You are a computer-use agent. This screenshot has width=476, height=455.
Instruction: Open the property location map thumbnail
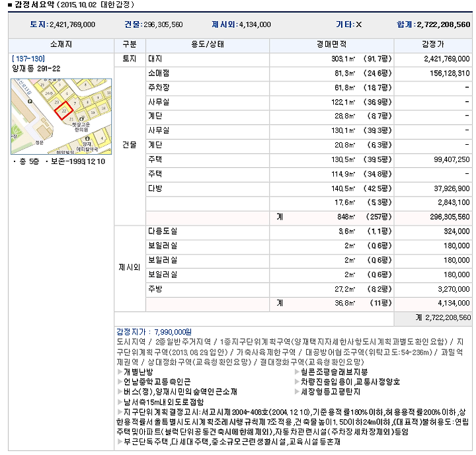[61, 116]
